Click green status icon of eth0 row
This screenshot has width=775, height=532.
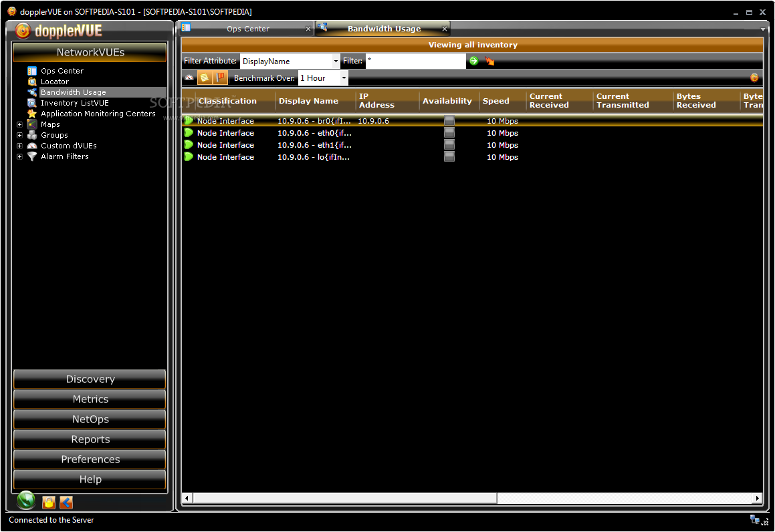point(189,132)
